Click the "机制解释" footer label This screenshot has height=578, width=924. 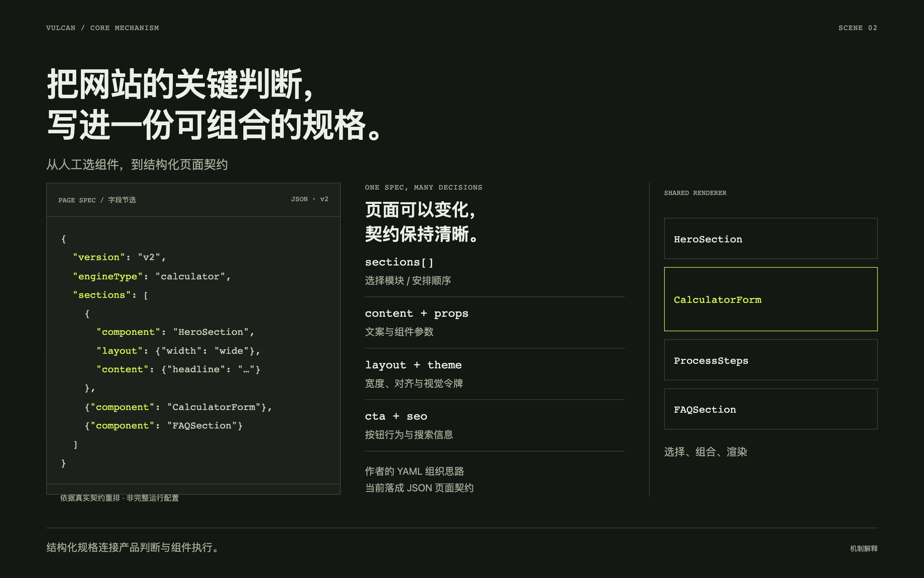pyautogui.click(x=864, y=548)
